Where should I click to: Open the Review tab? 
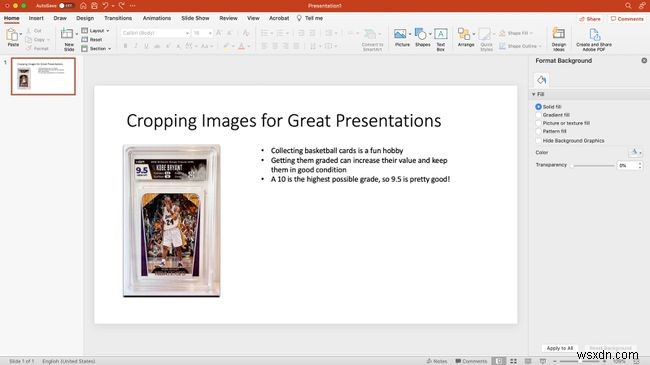228,18
